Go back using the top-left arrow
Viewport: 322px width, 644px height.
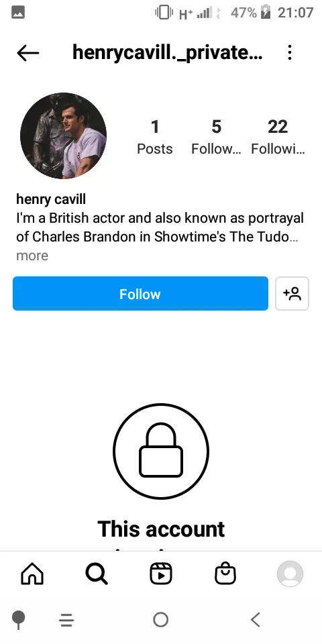click(x=28, y=53)
